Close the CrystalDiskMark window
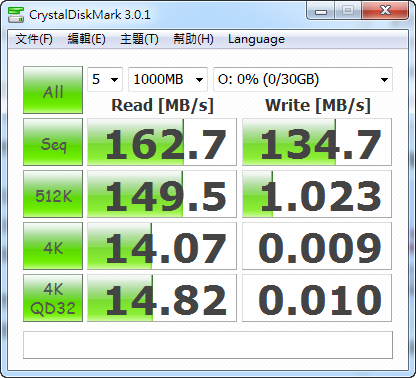The image size is (416, 378). (385, 11)
